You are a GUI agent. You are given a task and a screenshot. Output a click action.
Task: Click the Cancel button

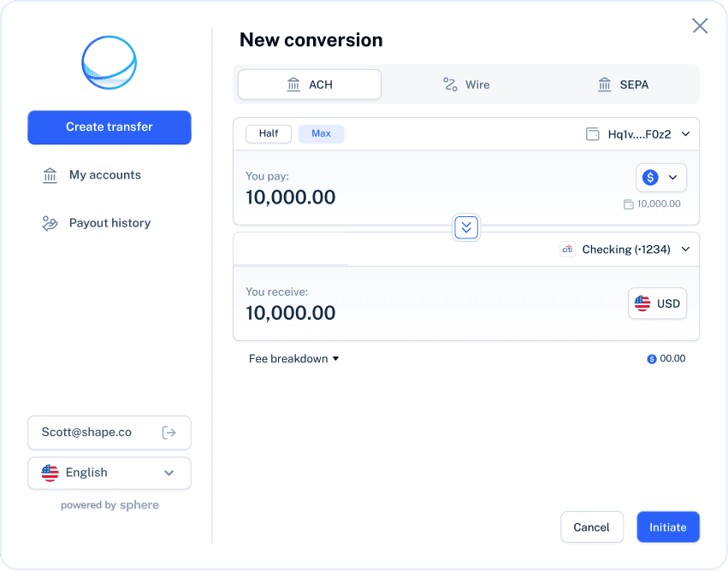591,527
